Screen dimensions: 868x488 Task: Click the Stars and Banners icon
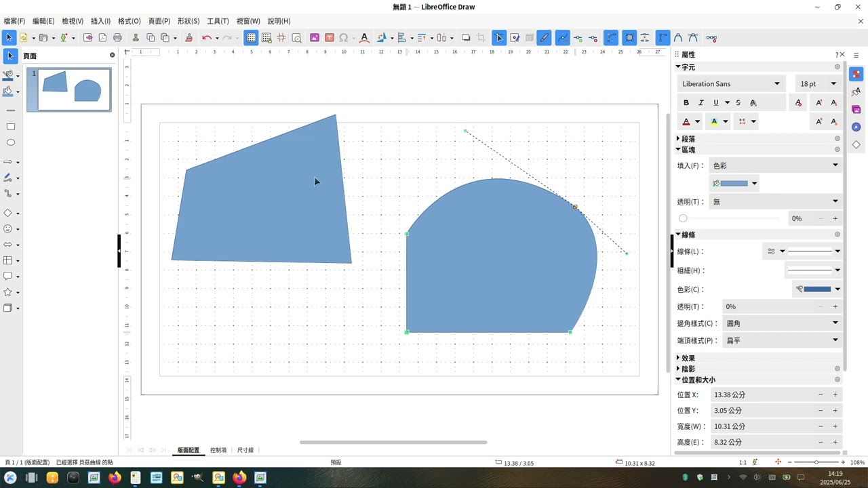click(8, 292)
